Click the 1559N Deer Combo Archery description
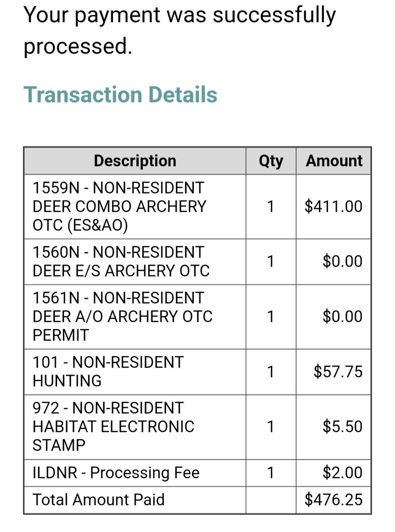This screenshot has height=532, width=395. pyautogui.click(x=119, y=207)
